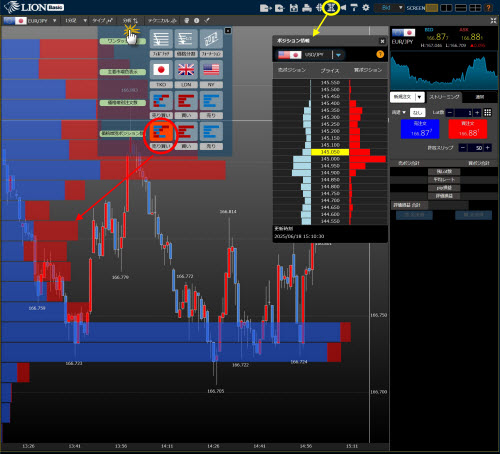Viewport: 500px width, 454px height.
Task: Open the 分析 analysis menu in chart toolbar
Action: pyautogui.click(x=130, y=21)
